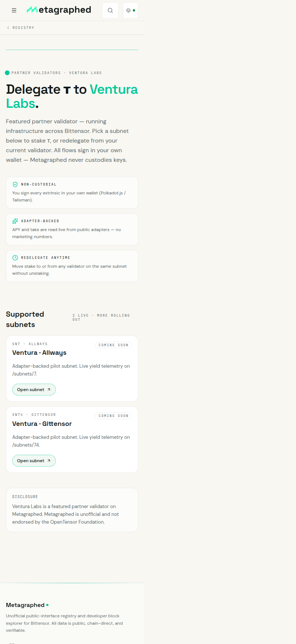This screenshot has height=644, width=296.
Task: Click the Metagraphed logo
Action: [59, 10]
